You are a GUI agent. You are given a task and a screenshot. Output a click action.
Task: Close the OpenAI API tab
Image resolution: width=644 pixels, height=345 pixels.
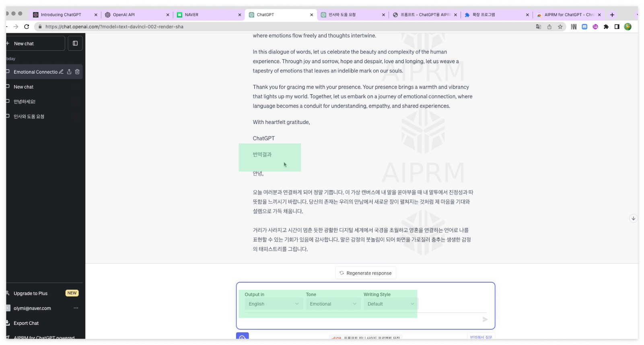pyautogui.click(x=168, y=15)
